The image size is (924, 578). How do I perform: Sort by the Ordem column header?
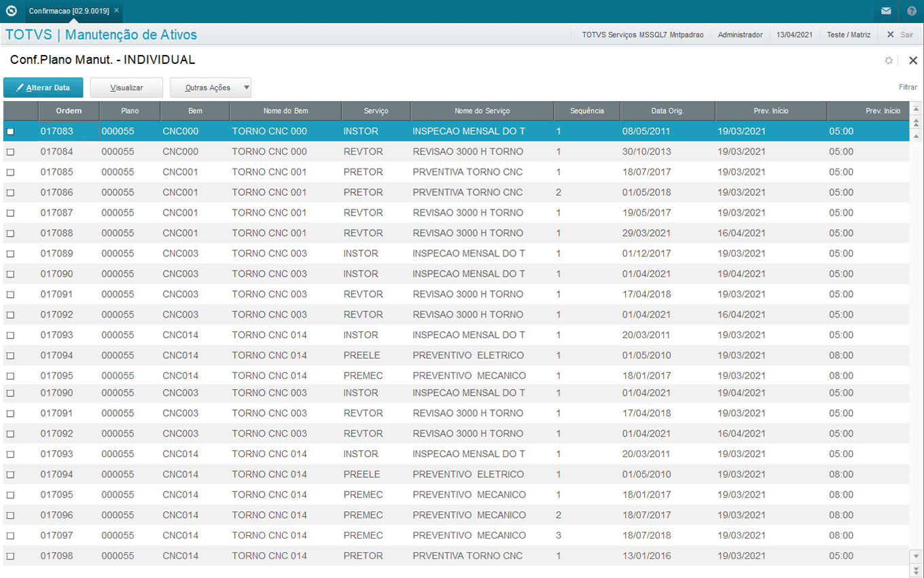pos(69,111)
